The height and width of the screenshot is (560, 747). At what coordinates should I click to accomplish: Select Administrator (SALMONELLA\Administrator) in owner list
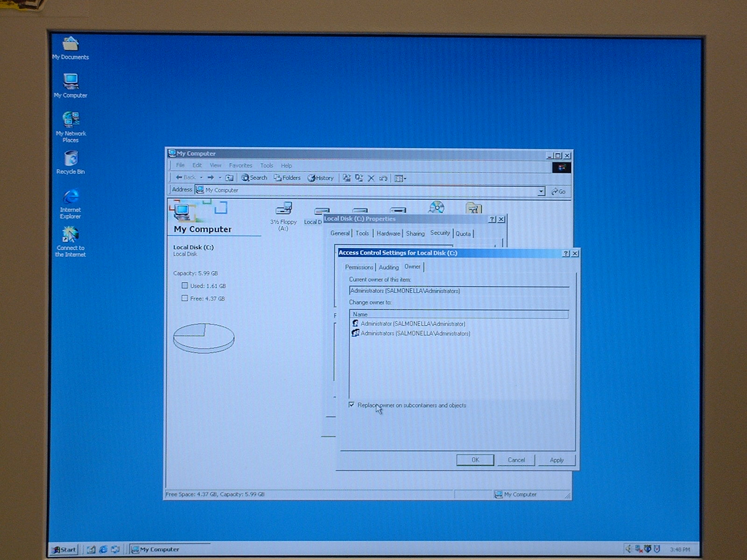click(x=413, y=323)
